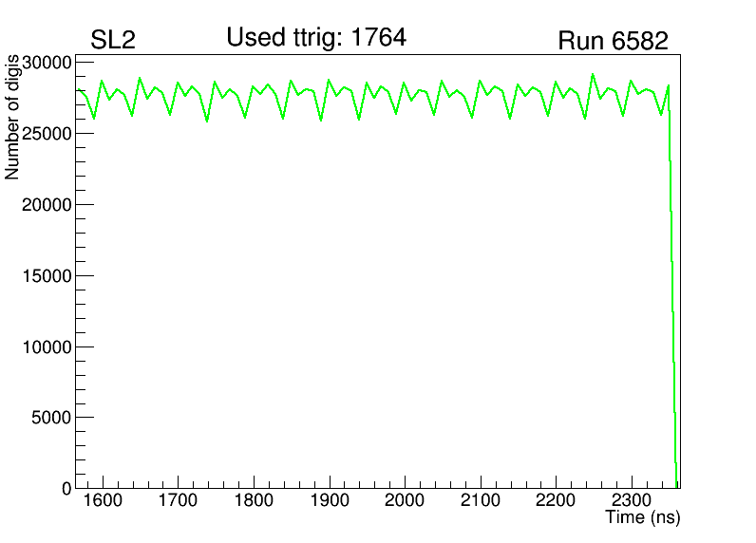This screenshot has width=756, height=543.
Task: Click the 'Time (ns)' x-axis title
Action: (643, 518)
